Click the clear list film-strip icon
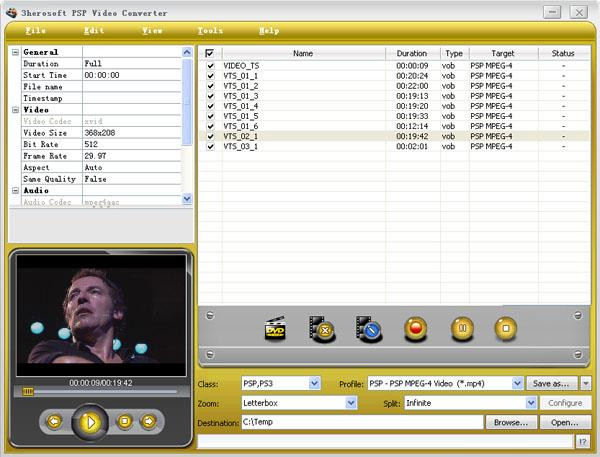 tap(368, 328)
